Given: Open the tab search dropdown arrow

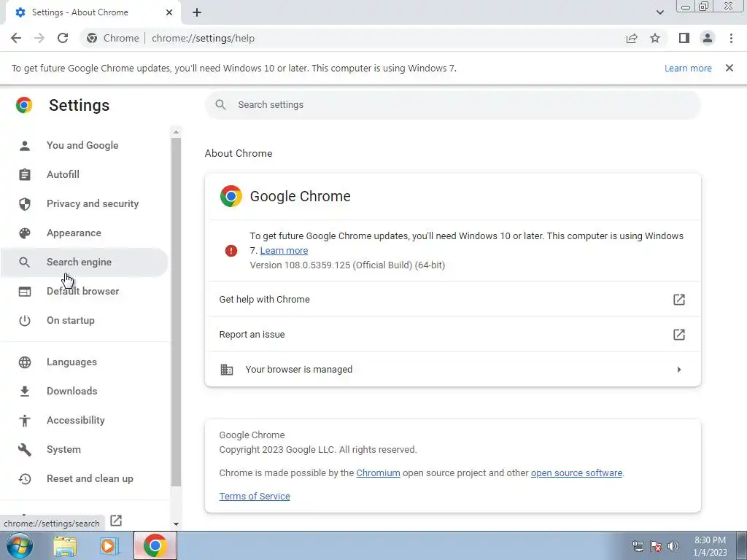Looking at the screenshot, I should [659, 12].
